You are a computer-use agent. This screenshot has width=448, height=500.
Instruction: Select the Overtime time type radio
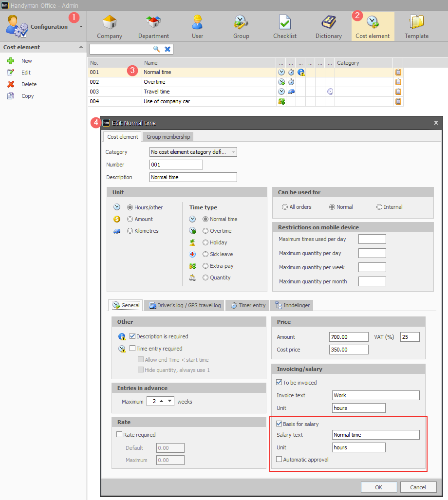[205, 231]
